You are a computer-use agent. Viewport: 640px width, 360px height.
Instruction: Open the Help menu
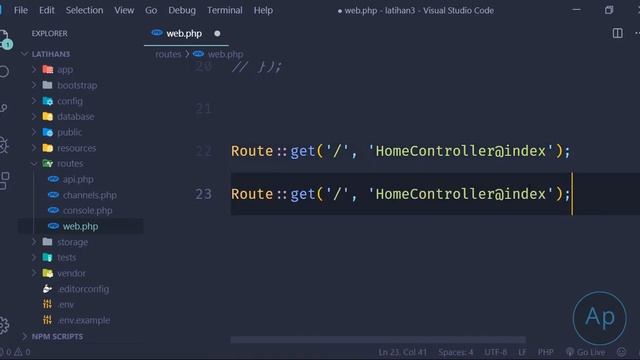click(x=263, y=10)
